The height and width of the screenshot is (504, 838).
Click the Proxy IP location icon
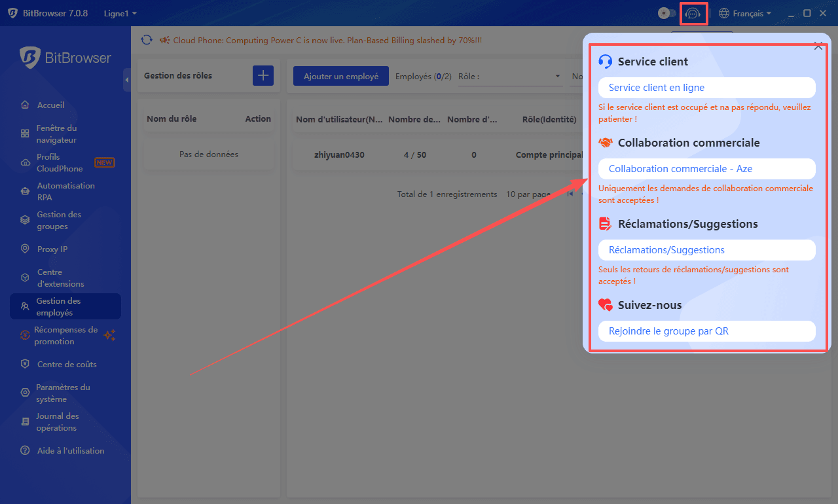click(25, 249)
